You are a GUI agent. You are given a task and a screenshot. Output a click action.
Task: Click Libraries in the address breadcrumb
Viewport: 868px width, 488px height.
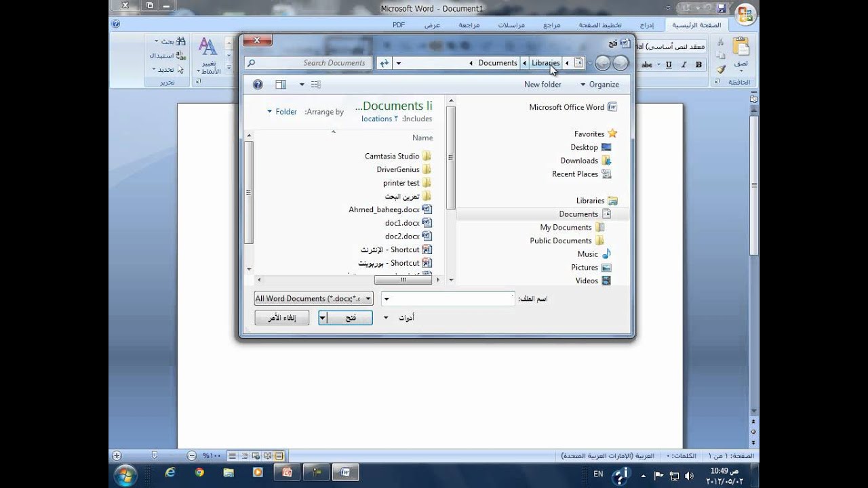coord(546,63)
